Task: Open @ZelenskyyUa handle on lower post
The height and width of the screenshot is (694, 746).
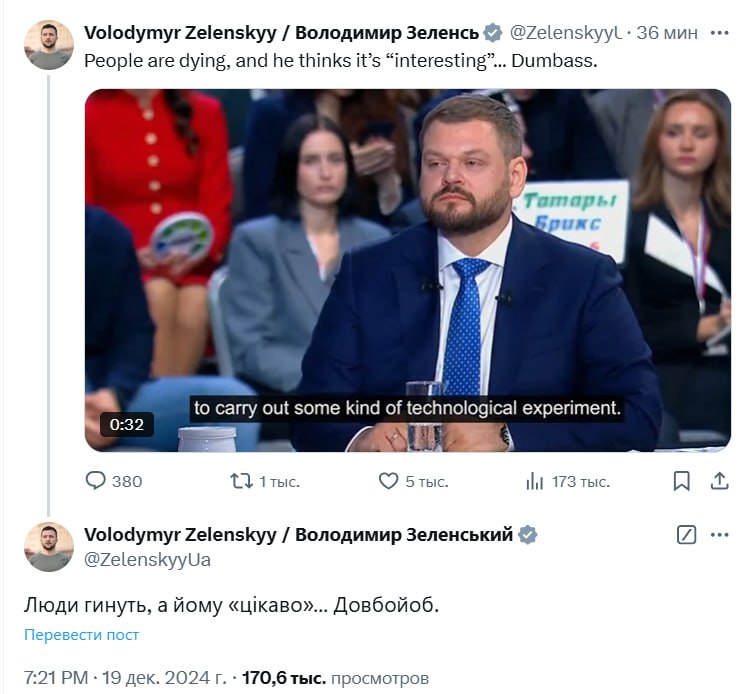Action: (147, 559)
